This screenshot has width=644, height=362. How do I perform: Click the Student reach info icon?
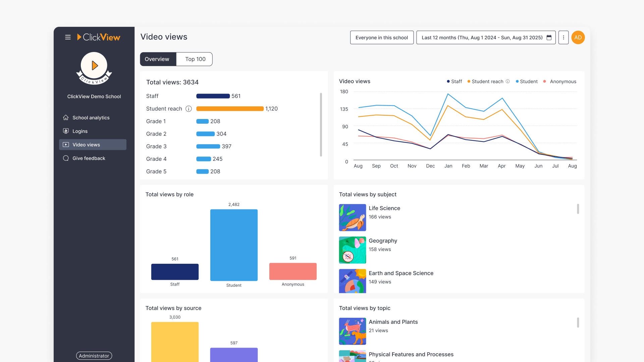189,109
